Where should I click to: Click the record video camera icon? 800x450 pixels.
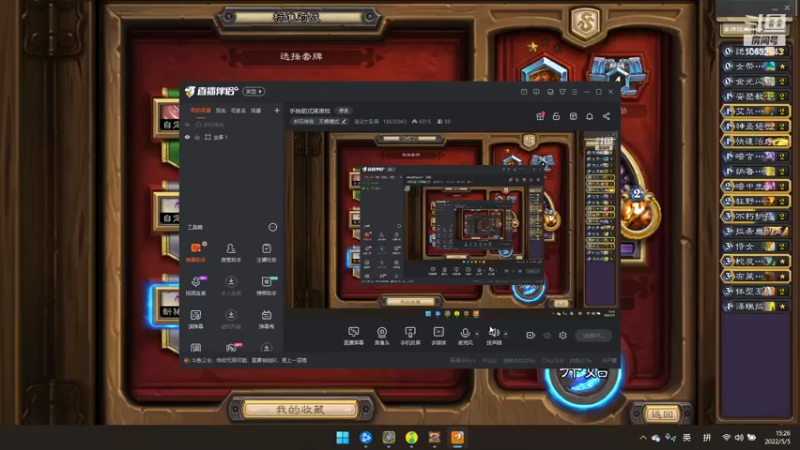tap(531, 335)
